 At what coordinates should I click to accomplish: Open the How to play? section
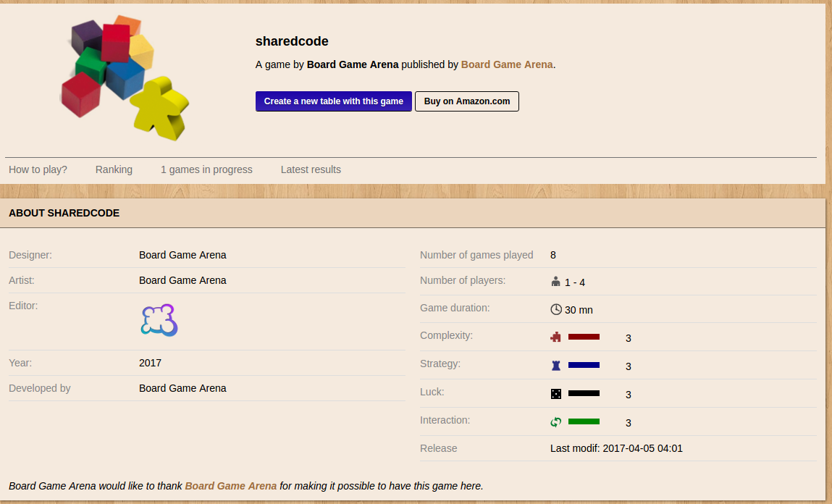[x=38, y=169]
